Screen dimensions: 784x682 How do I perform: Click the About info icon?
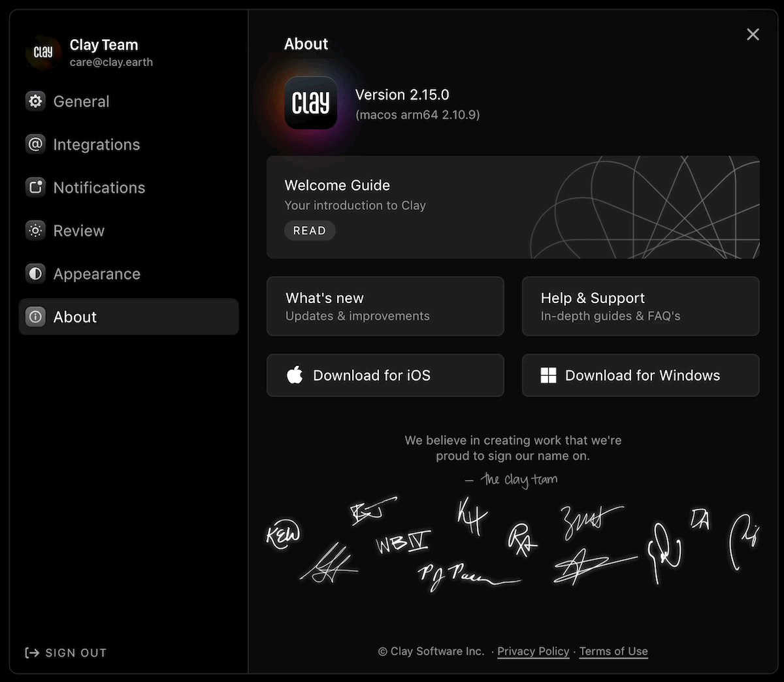click(35, 317)
